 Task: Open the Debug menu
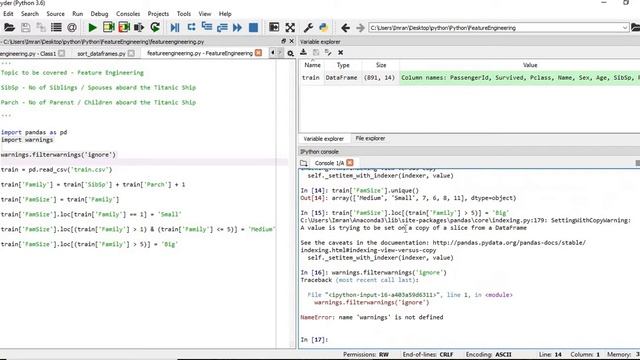99,14
